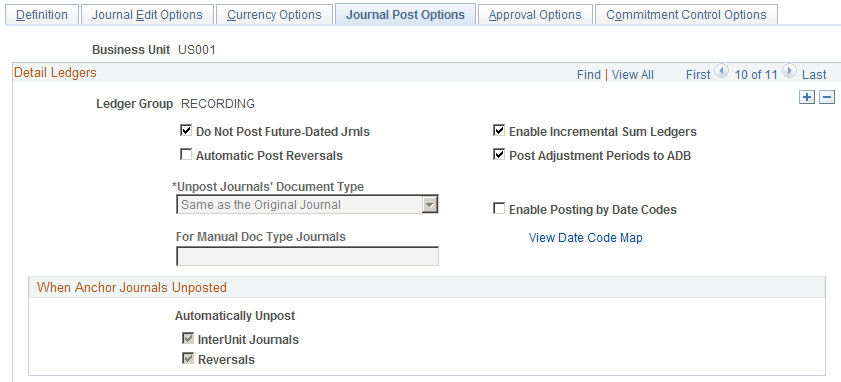
Task: Toggle InterUnit Journals checkbox
Action: pyautogui.click(x=188, y=339)
